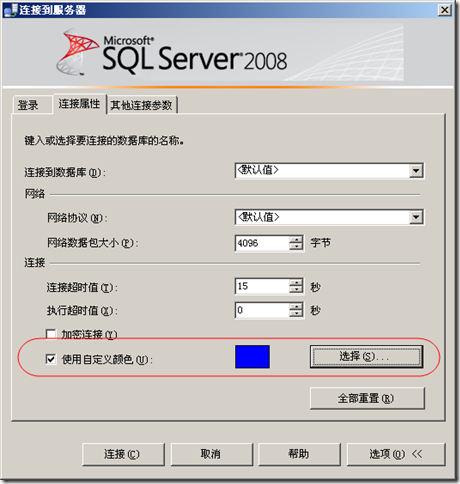Click the 网络协议 combo box field
The image size is (460, 484).
tap(329, 218)
